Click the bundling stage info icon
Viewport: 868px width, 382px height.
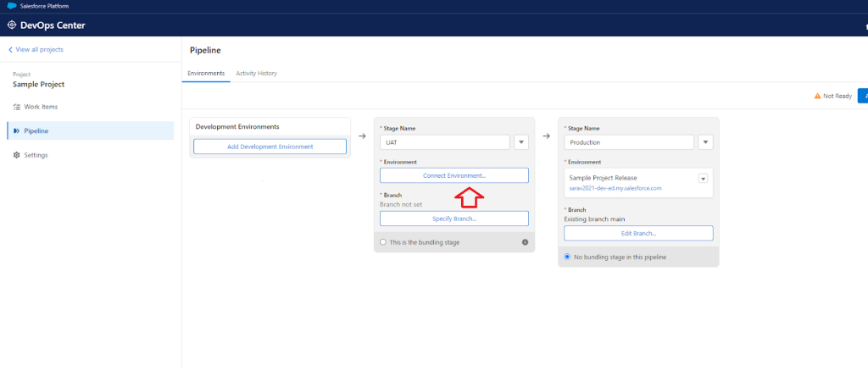tap(525, 242)
